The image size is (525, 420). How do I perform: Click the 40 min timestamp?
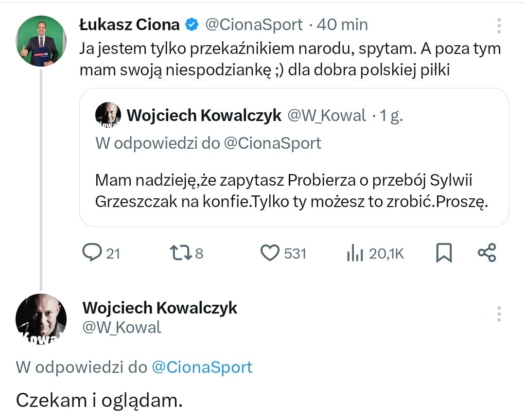pyautogui.click(x=342, y=24)
